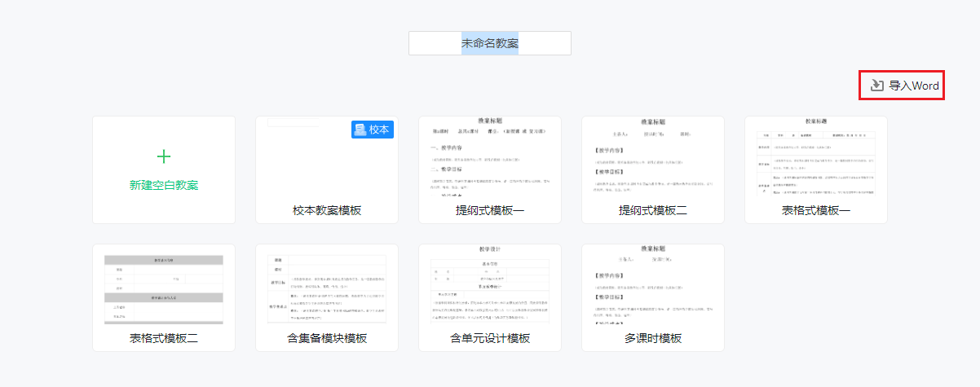Click the 校本 badge icon

coord(360,130)
